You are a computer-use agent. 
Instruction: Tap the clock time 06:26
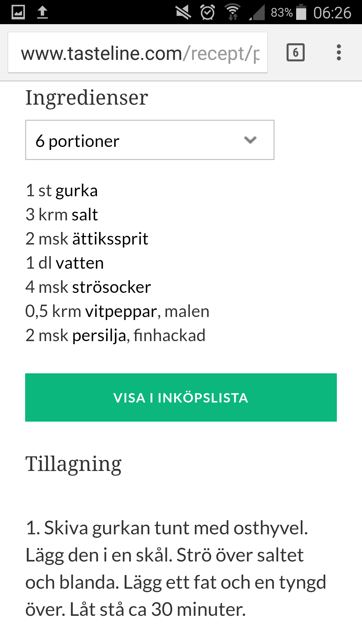332,13
